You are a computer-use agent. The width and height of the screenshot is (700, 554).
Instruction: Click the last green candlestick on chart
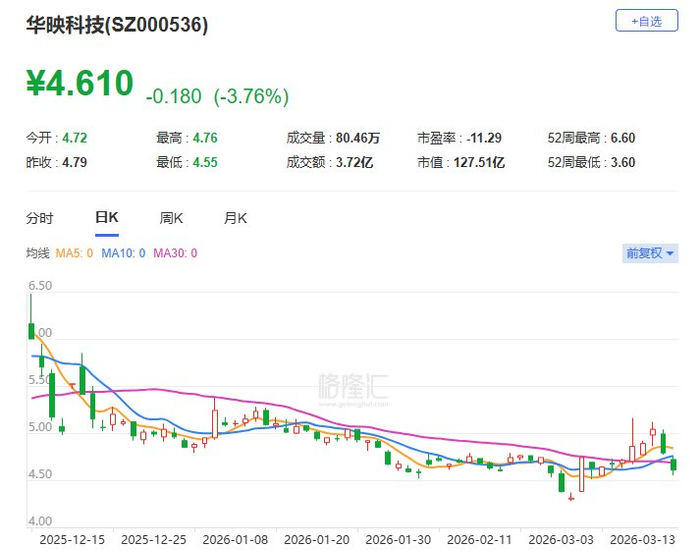coord(674,465)
